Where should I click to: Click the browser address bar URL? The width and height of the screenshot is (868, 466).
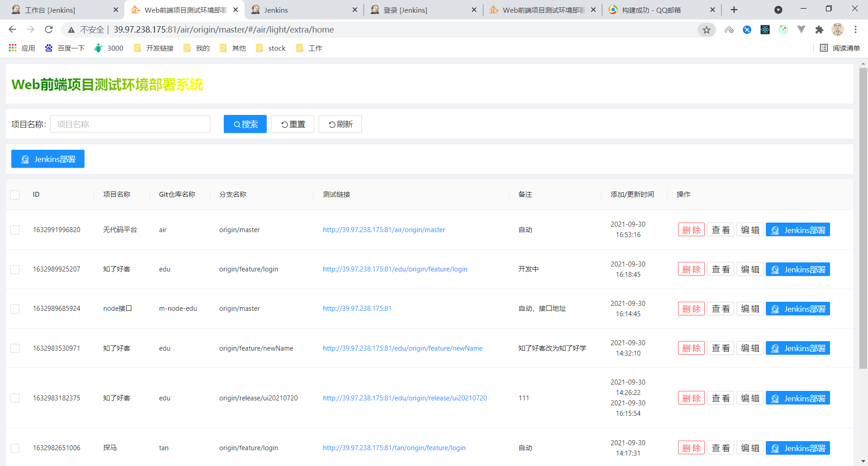pyautogui.click(x=223, y=30)
